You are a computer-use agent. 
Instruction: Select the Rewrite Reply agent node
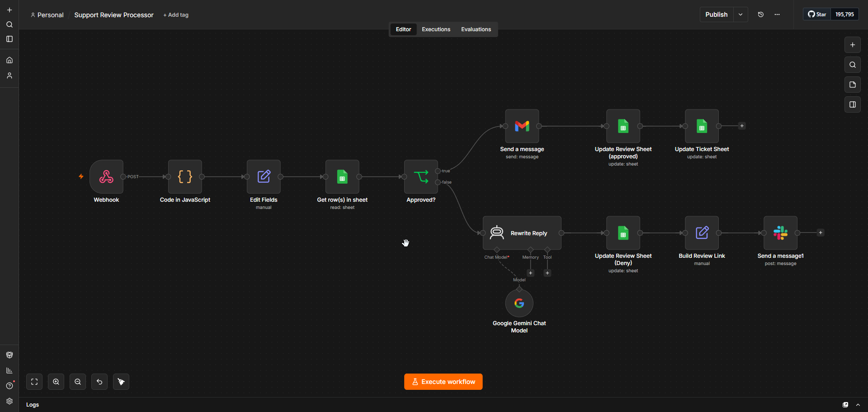(x=522, y=233)
